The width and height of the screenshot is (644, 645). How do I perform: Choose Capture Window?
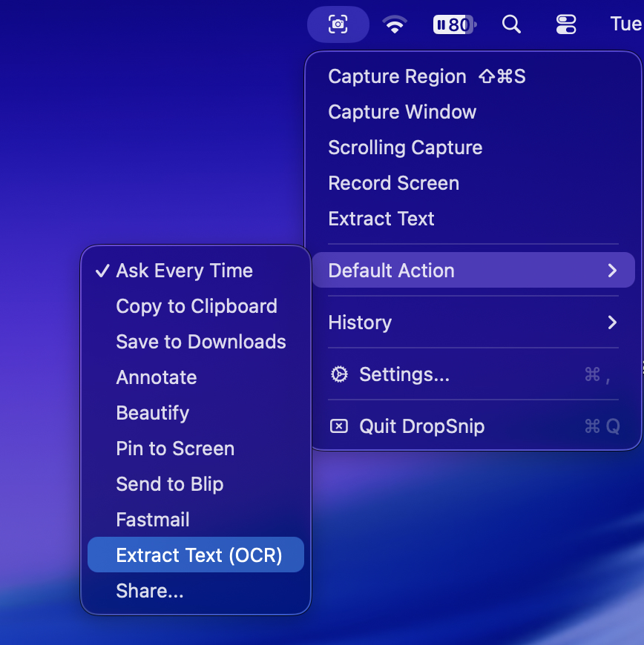coord(402,112)
